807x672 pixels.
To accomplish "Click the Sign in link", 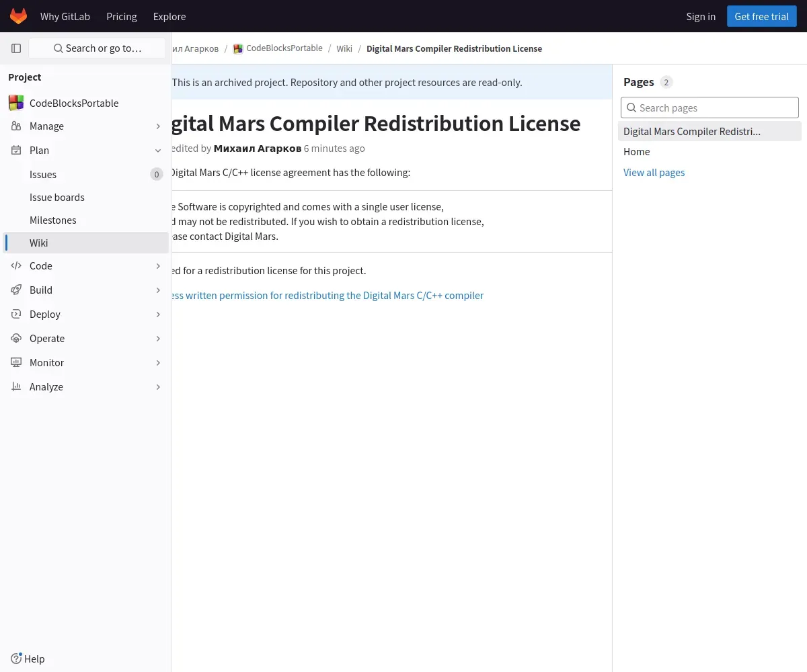I will coord(701,16).
